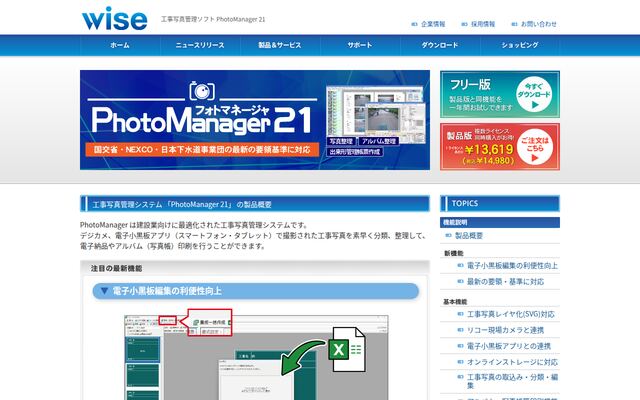Open 最新の要領・基準に対応 sidebar link

pyautogui.click(x=505, y=282)
